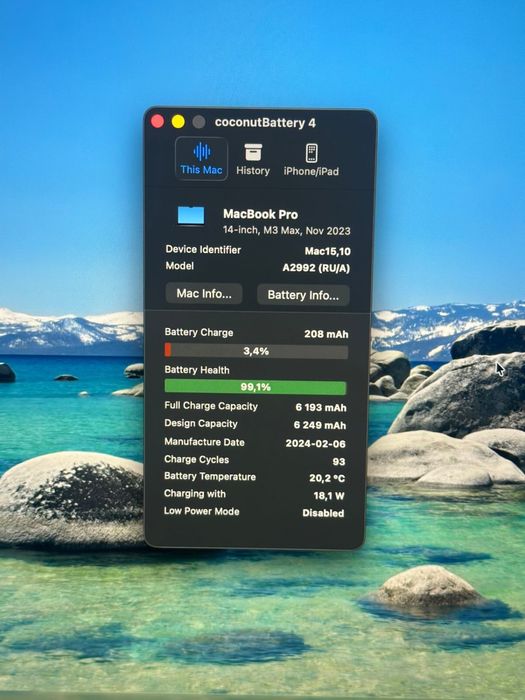Viewport: 525px width, 700px height.
Task: Click the MacBook Pro heading text
Action: (260, 214)
